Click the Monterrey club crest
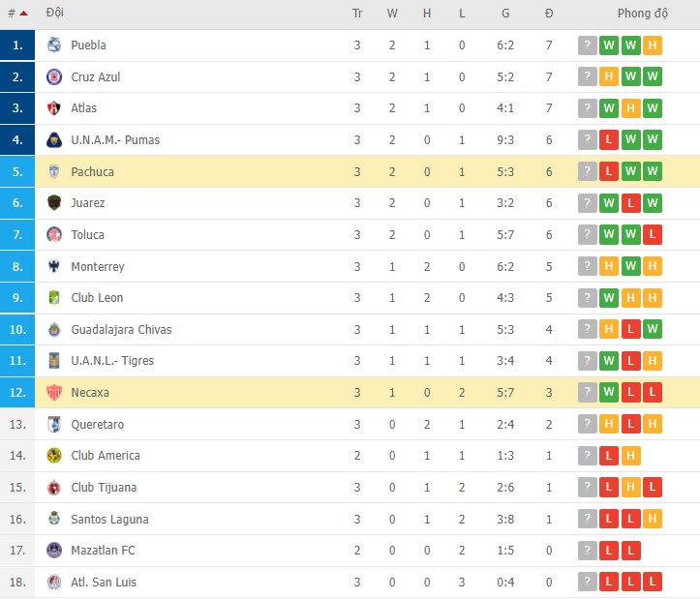700x599 pixels. click(x=54, y=267)
